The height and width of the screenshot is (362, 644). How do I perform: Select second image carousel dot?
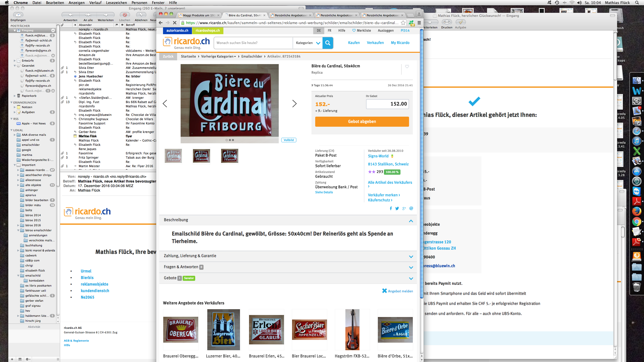pos(230,140)
